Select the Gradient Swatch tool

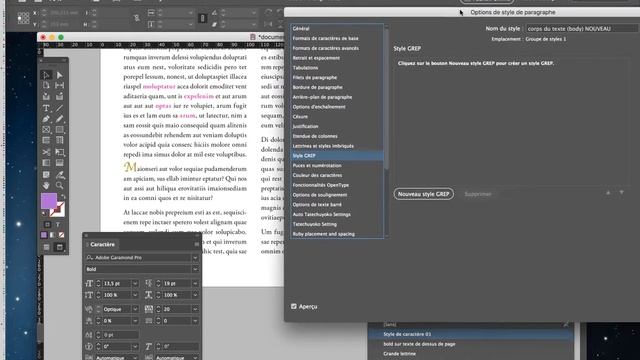(46, 163)
